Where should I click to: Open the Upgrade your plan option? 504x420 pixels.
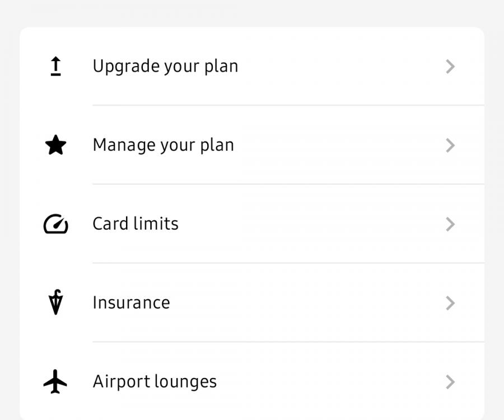[x=166, y=66]
